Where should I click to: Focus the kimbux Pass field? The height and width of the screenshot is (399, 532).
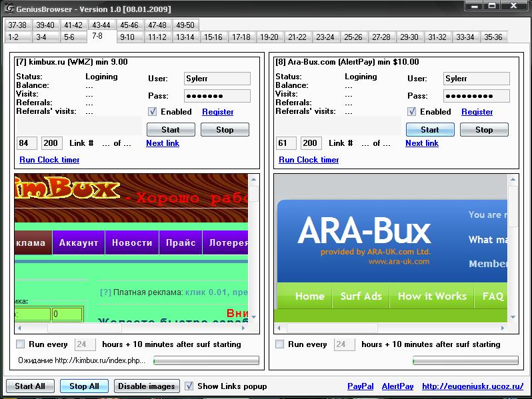pyautogui.click(x=217, y=96)
